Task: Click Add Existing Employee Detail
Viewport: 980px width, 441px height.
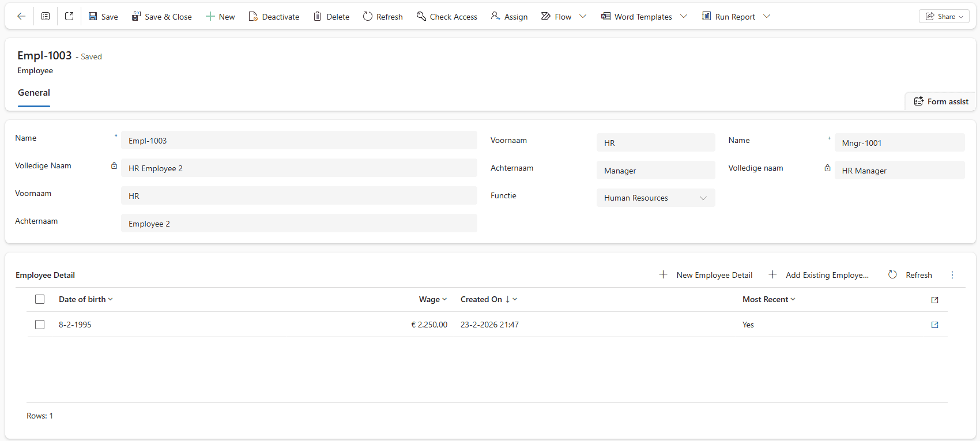Action: click(x=818, y=275)
